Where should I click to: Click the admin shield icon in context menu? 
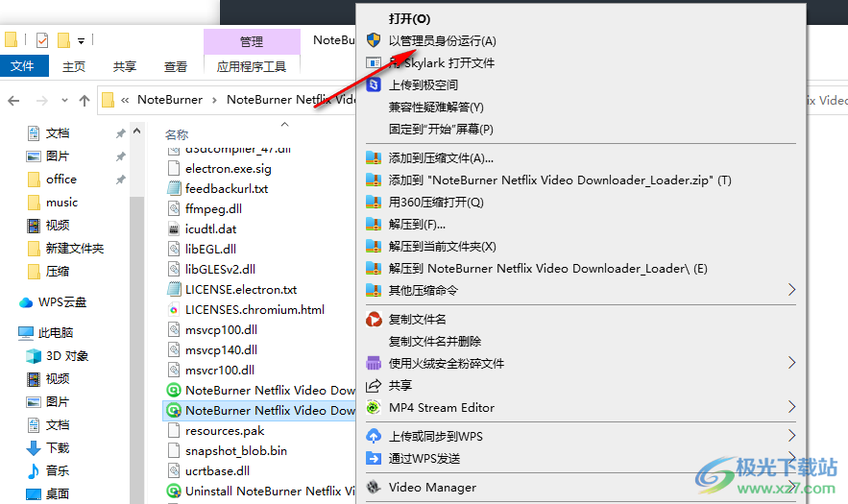(374, 40)
